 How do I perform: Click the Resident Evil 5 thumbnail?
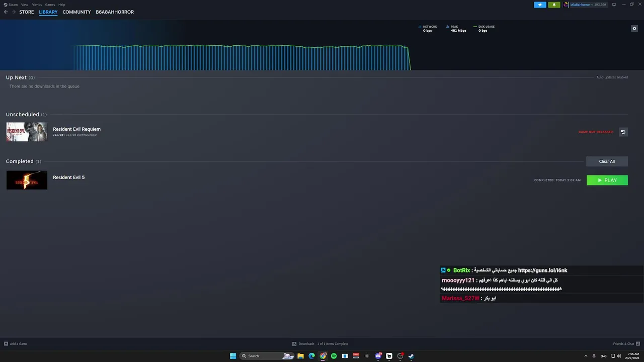pyautogui.click(x=27, y=180)
